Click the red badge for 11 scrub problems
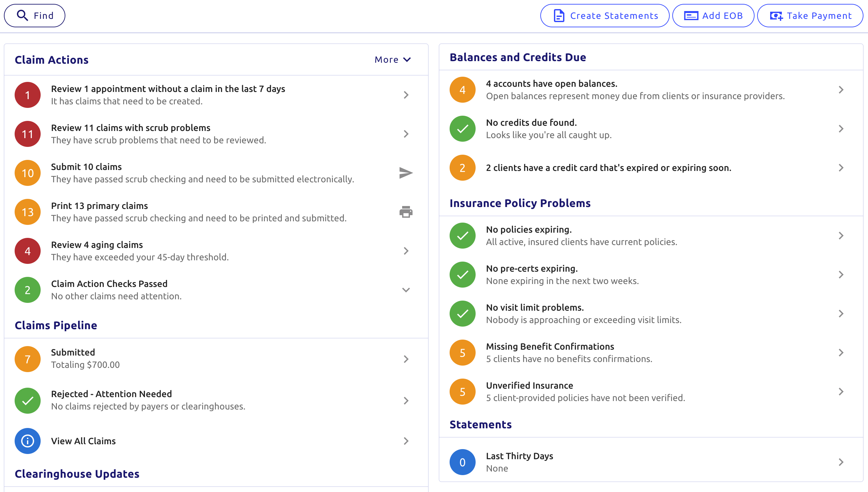The height and width of the screenshot is (492, 868). pos(27,134)
